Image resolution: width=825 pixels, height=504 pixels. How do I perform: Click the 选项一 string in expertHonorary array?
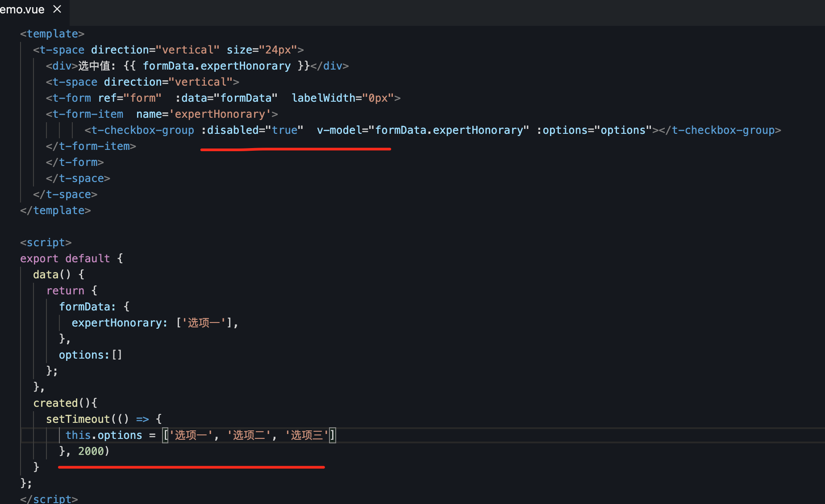pos(203,322)
